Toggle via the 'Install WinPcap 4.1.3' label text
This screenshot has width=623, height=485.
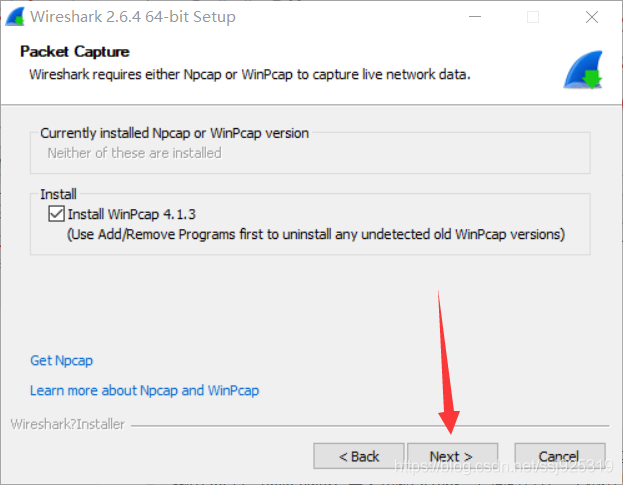132,214
